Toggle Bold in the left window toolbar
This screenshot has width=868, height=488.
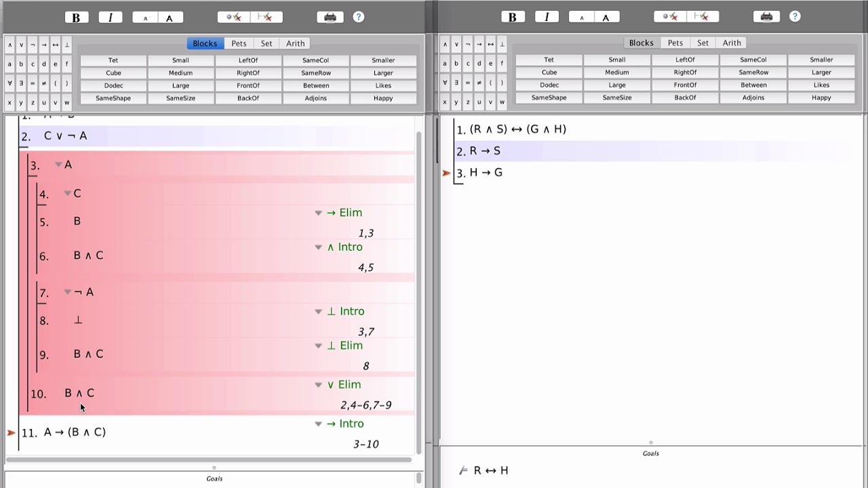(76, 18)
